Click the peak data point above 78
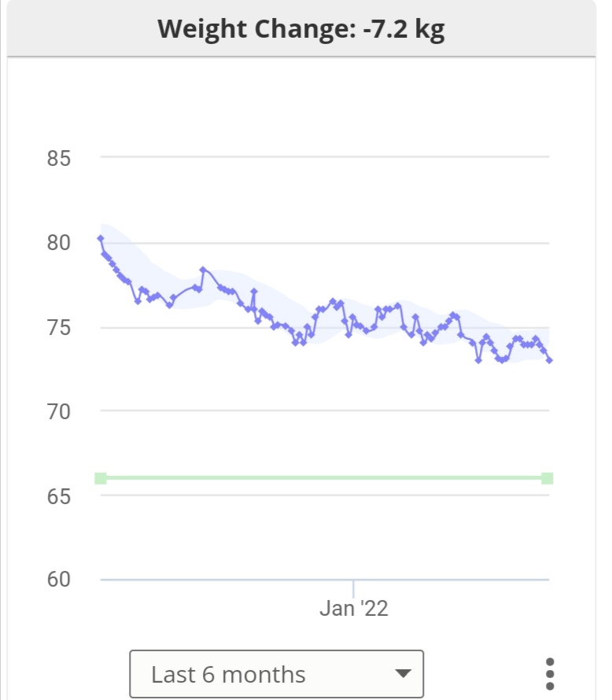 (203, 270)
